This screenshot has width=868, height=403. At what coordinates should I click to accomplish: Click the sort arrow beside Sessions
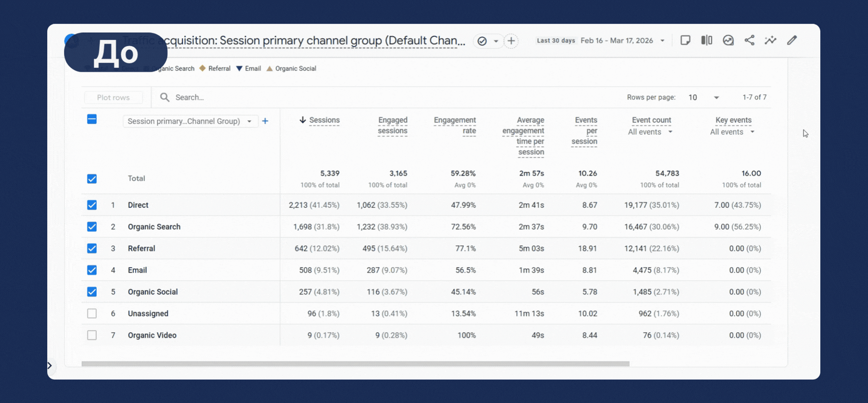pos(303,120)
